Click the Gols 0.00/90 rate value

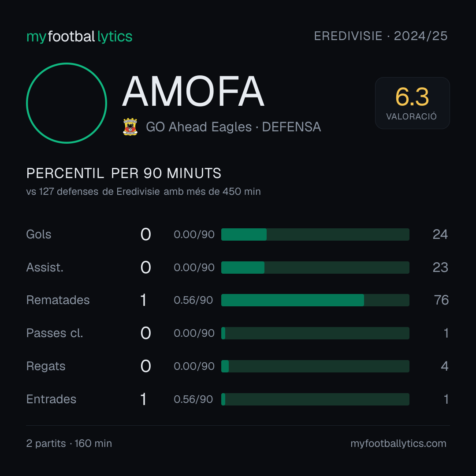[194, 234]
